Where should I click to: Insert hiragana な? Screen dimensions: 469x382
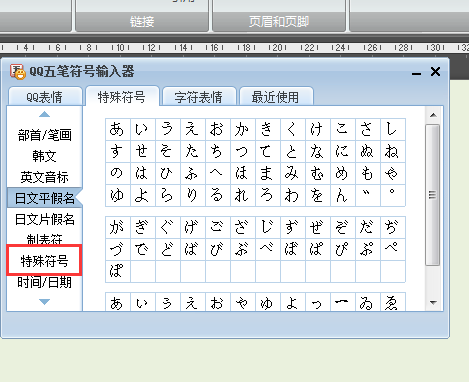click(x=318, y=151)
